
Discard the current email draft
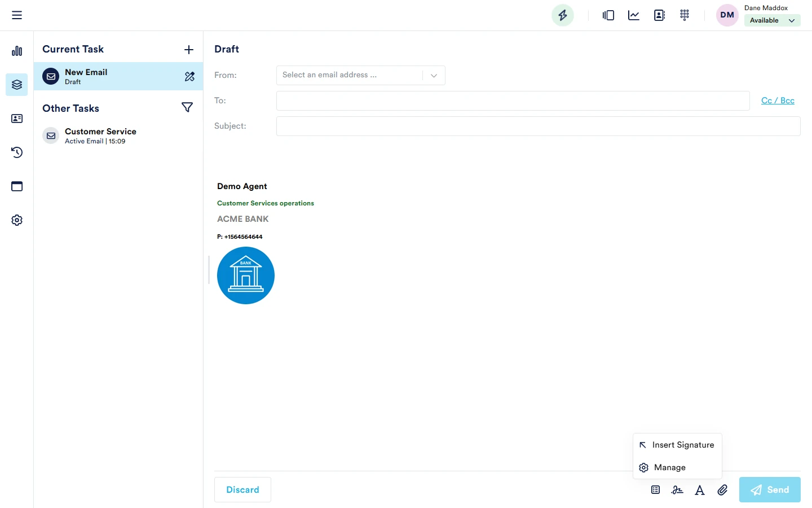pyautogui.click(x=242, y=490)
